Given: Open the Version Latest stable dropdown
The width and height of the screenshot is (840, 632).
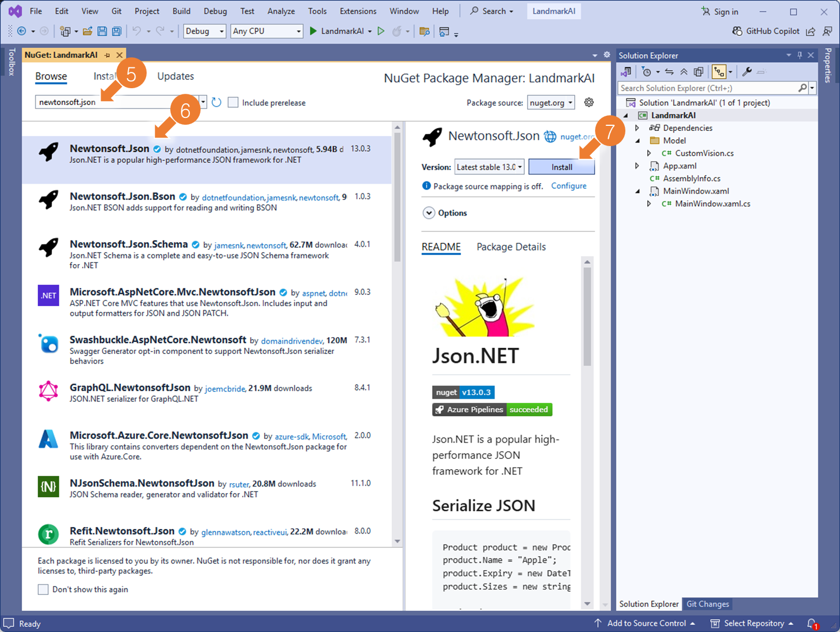Looking at the screenshot, I should tap(489, 167).
